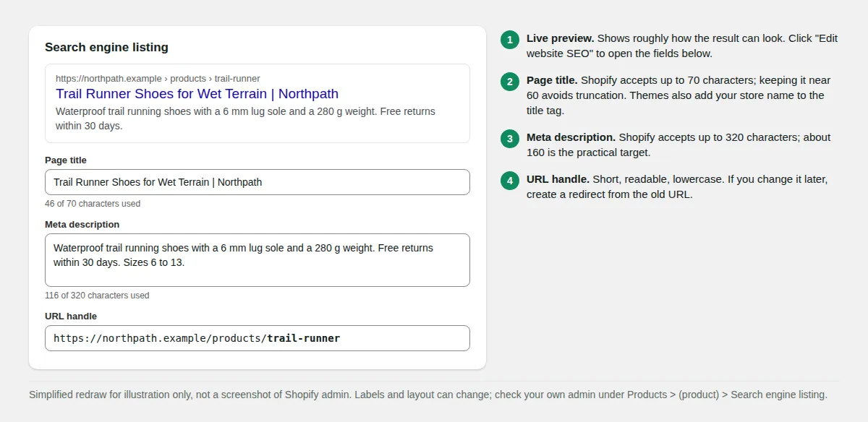Click the 'Page title' field label
Image resolution: width=868 pixels, height=422 pixels.
pyautogui.click(x=66, y=160)
